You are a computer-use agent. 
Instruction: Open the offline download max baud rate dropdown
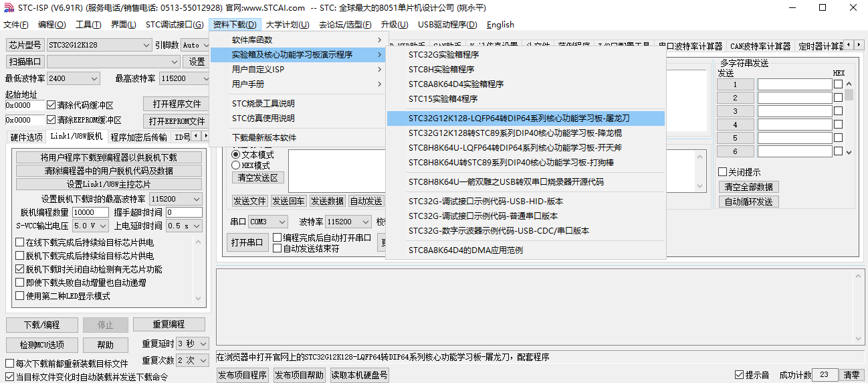click(175, 199)
